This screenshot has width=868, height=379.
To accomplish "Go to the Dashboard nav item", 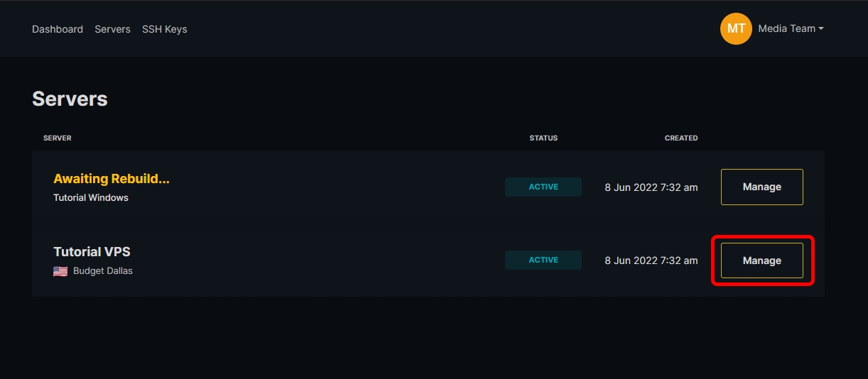I will 58,29.
